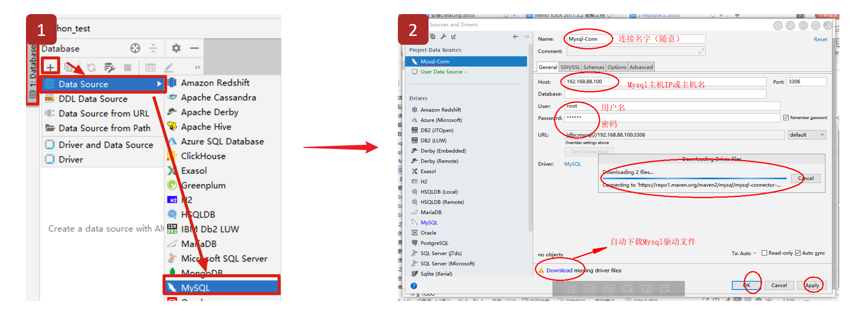
Task: Click the duplicate icon in Database toolbar
Action: [69, 68]
